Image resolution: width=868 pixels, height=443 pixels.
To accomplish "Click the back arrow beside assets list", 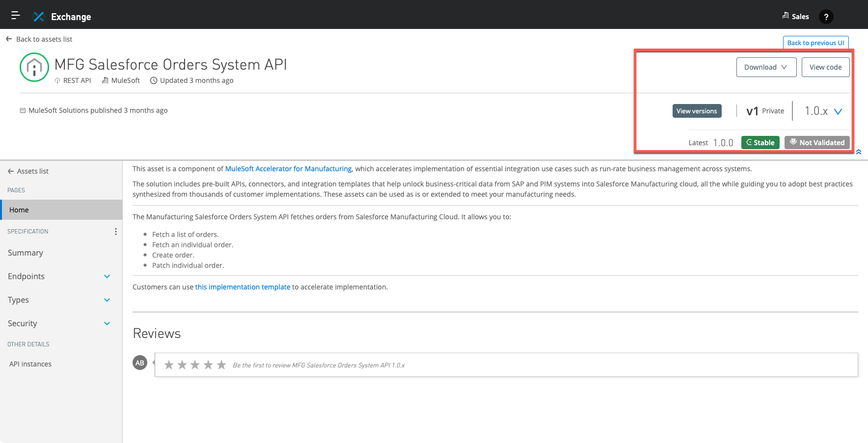I will pos(9,39).
